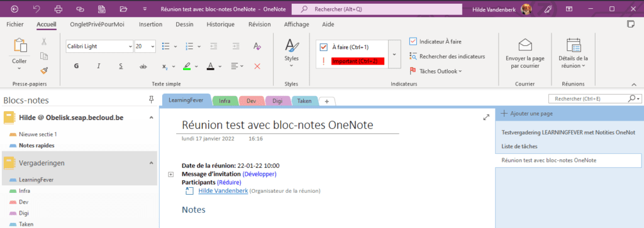Switch to the Dessin ribbon tab

[184, 24]
